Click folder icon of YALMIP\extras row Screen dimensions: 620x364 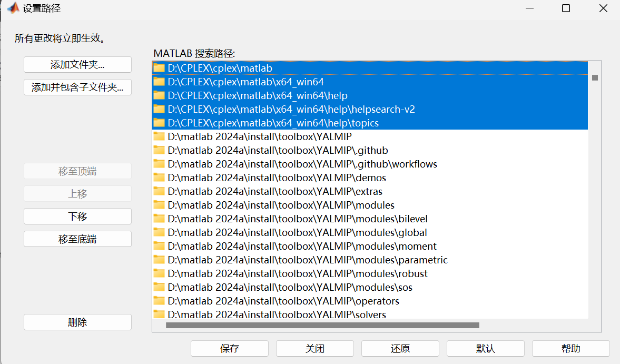pos(159,191)
